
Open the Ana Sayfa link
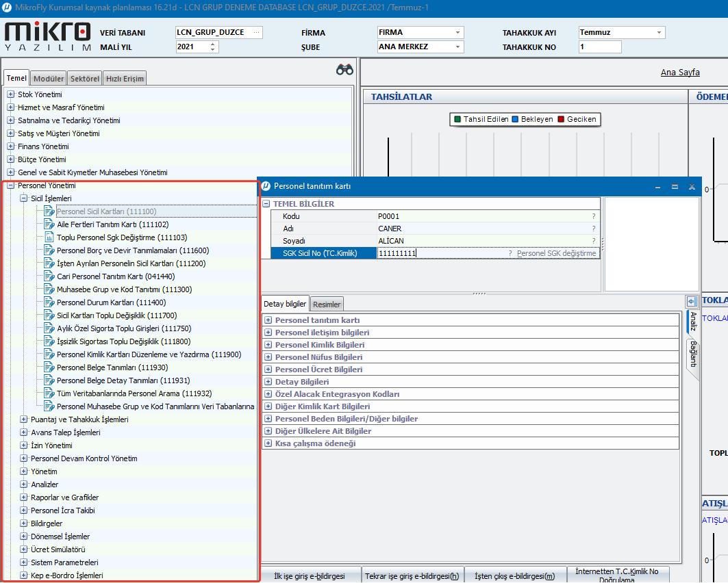679,73
